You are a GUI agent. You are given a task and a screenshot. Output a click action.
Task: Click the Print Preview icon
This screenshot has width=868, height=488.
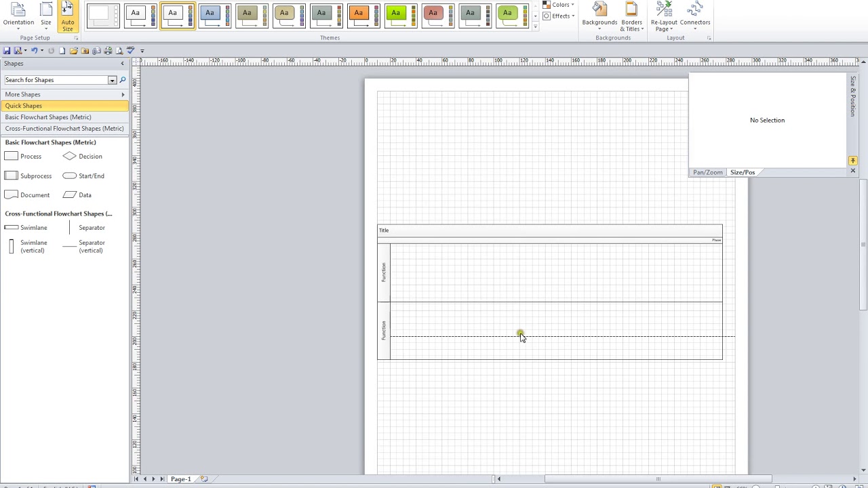(119, 51)
